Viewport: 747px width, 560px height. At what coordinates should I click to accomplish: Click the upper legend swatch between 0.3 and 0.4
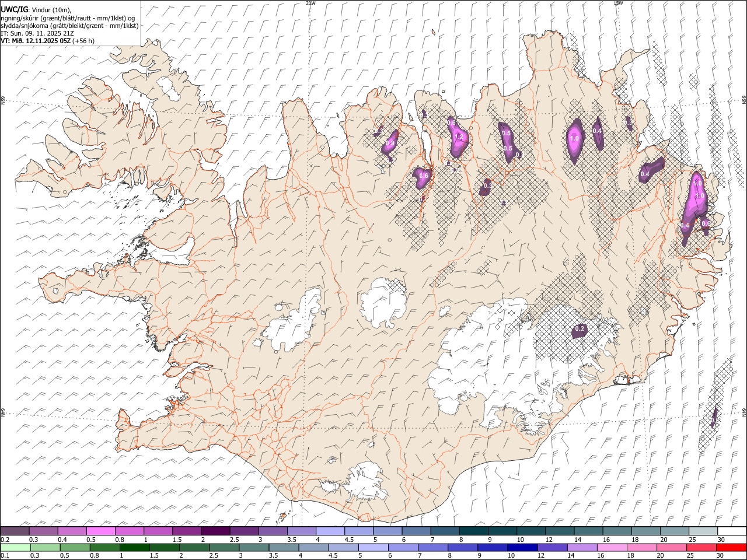point(44,531)
